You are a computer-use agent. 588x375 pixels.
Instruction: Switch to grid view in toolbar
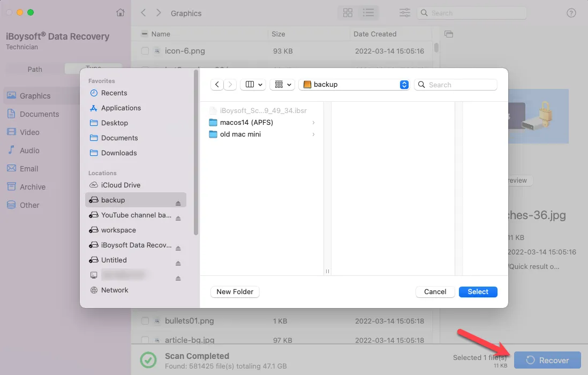click(348, 13)
